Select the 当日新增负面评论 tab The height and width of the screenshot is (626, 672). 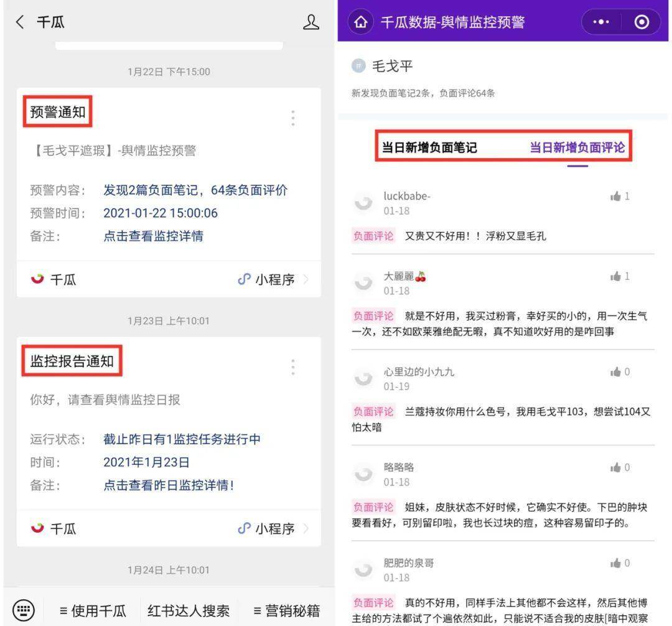(577, 147)
